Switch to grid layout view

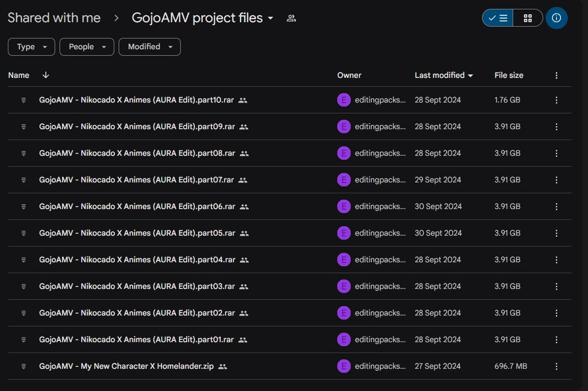click(527, 18)
